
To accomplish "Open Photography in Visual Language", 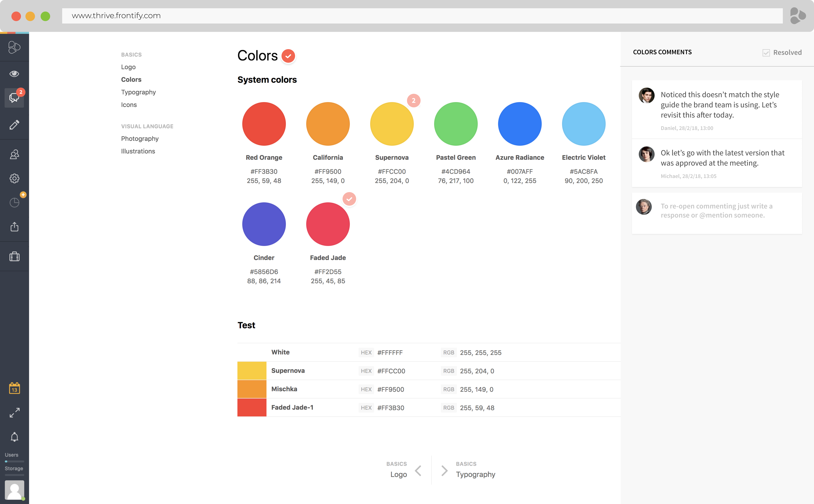I will [x=140, y=139].
